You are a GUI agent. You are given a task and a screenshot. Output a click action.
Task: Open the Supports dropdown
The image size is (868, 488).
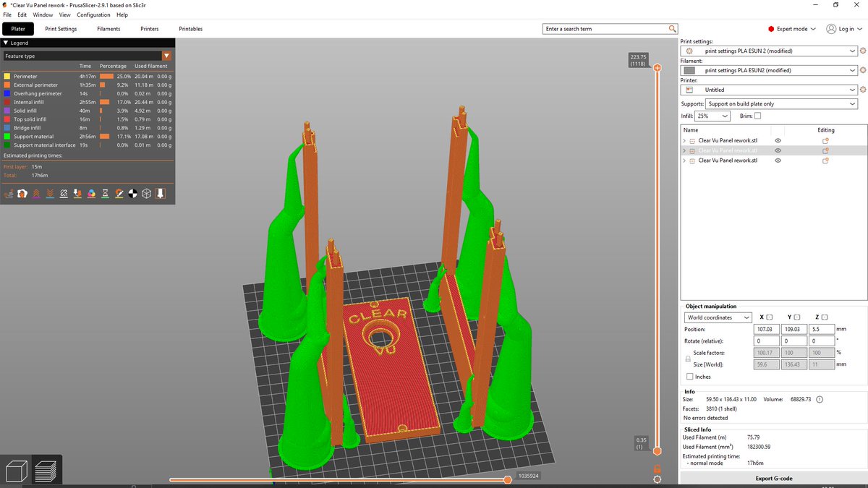coord(781,103)
